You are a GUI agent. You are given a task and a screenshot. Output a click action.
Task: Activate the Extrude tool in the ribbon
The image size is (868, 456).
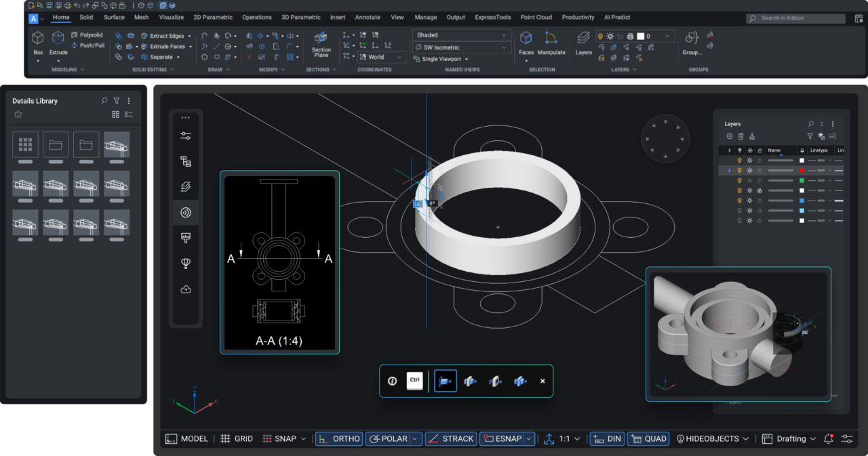(58, 43)
